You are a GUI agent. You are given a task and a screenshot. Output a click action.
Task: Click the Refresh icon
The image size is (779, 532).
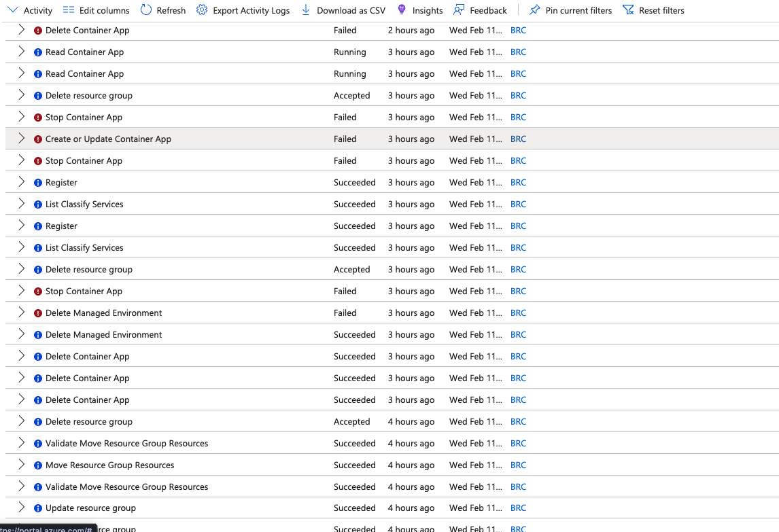click(x=146, y=10)
